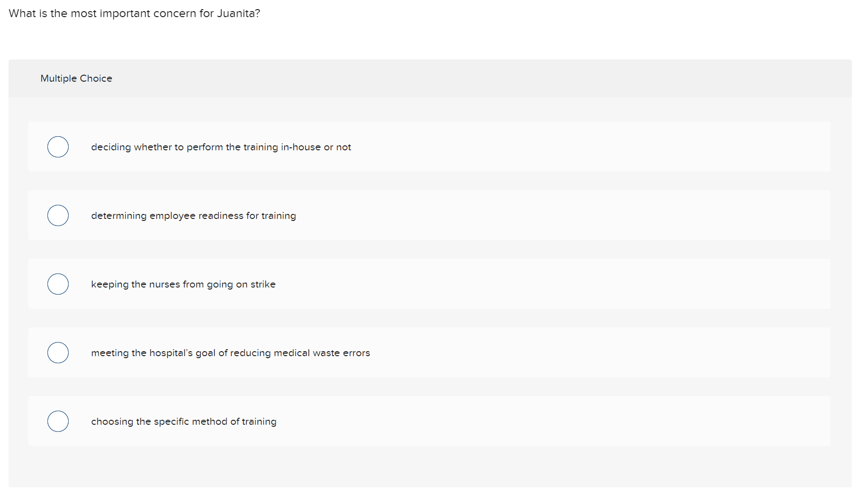The height and width of the screenshot is (504, 868).
Task: Click the answer mentioning training method
Action: [184, 421]
